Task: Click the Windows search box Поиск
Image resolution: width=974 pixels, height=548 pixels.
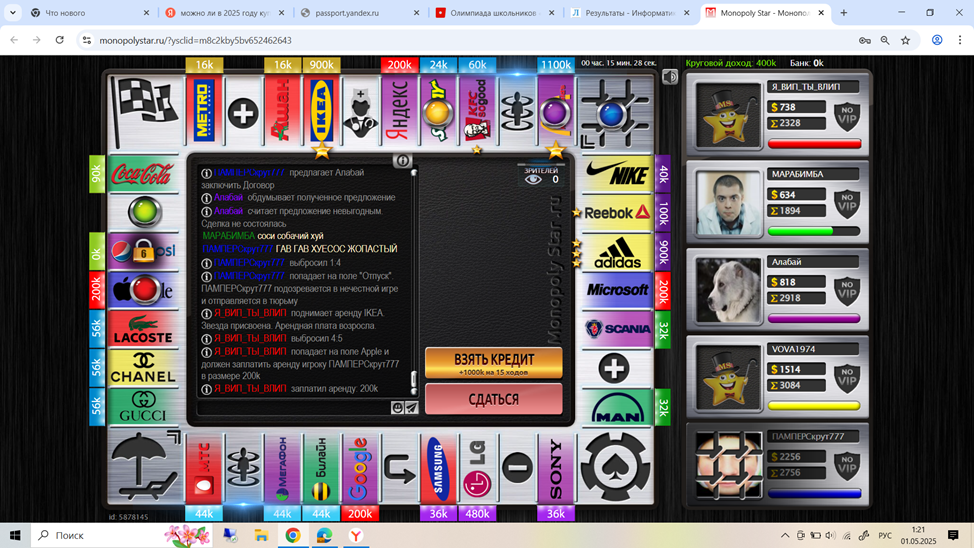Action: (x=122, y=535)
